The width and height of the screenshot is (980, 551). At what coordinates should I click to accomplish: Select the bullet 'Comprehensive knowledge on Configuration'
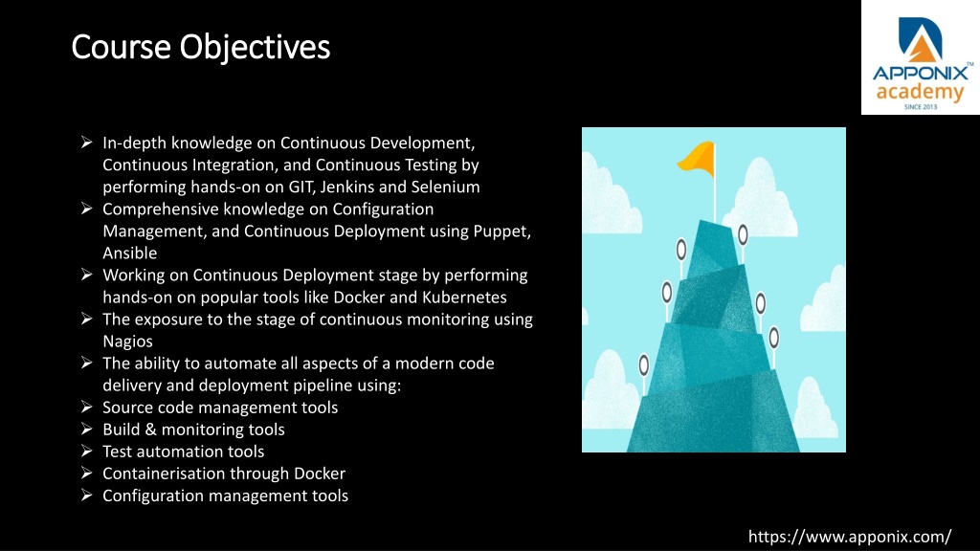[x=317, y=231]
